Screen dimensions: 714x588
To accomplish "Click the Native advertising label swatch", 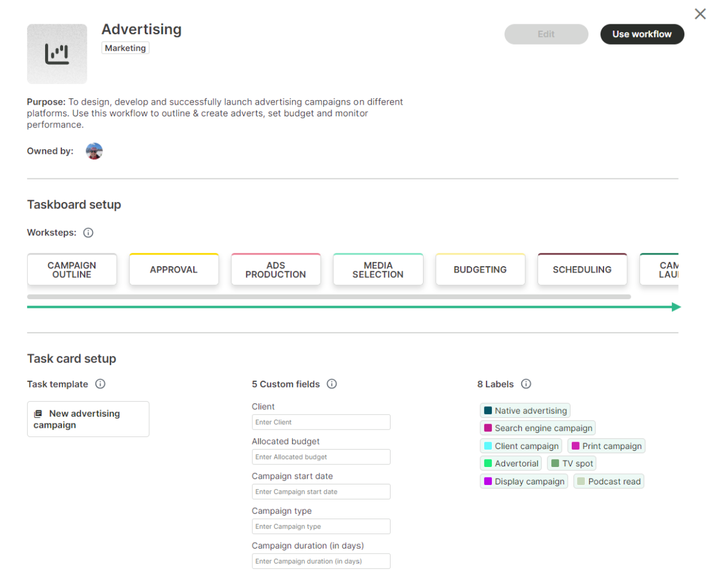I will [x=488, y=411].
